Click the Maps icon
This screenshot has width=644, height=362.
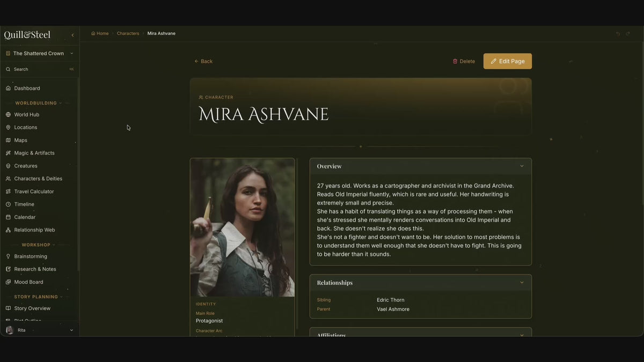pos(8,141)
